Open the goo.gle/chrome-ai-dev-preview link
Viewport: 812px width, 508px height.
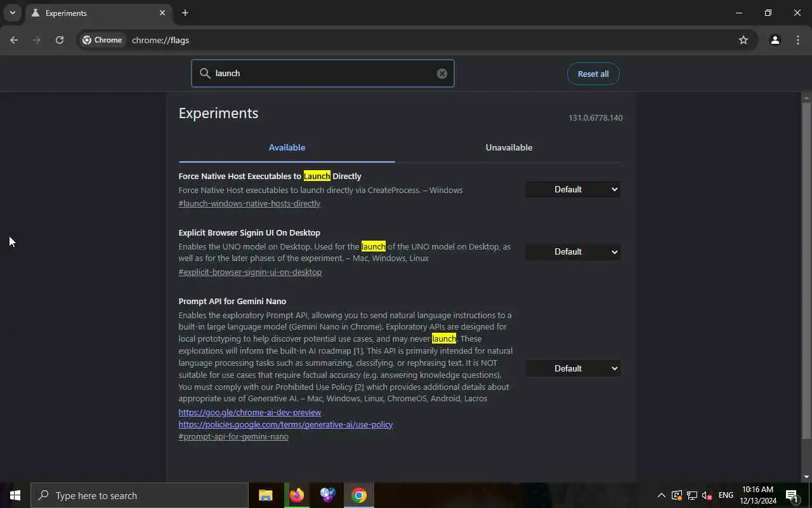point(250,413)
